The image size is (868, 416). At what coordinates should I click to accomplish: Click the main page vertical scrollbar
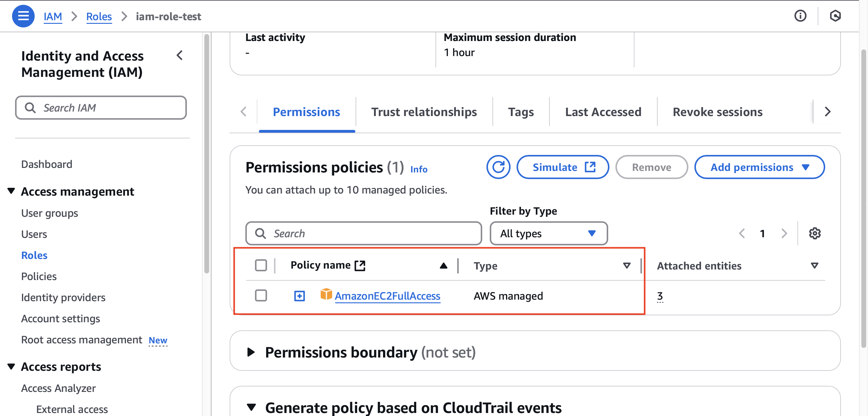pyautogui.click(x=863, y=199)
